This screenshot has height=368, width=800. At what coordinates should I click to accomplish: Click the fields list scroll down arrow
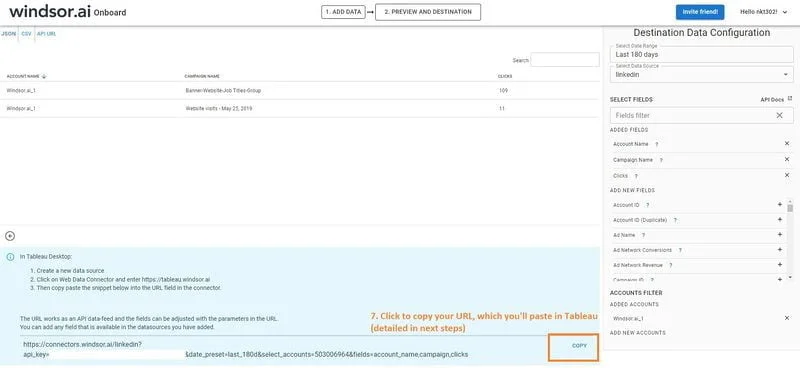coord(790,277)
